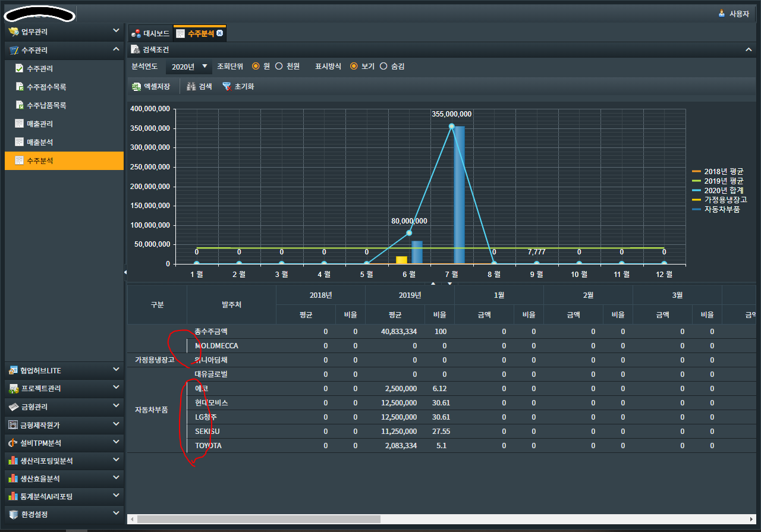Collapse the 검색조건 panel chevron
This screenshot has height=532, width=761.
tap(749, 49)
